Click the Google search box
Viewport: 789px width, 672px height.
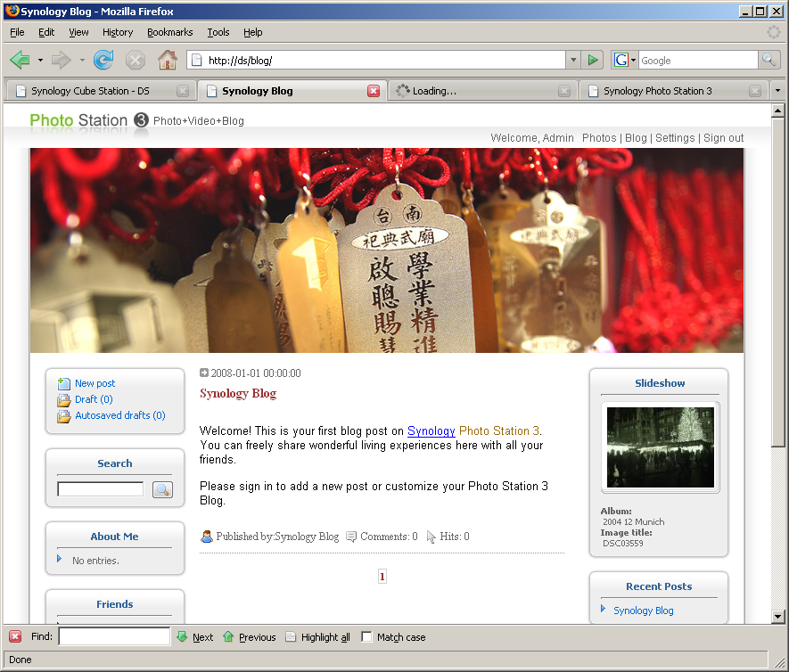[698, 61]
